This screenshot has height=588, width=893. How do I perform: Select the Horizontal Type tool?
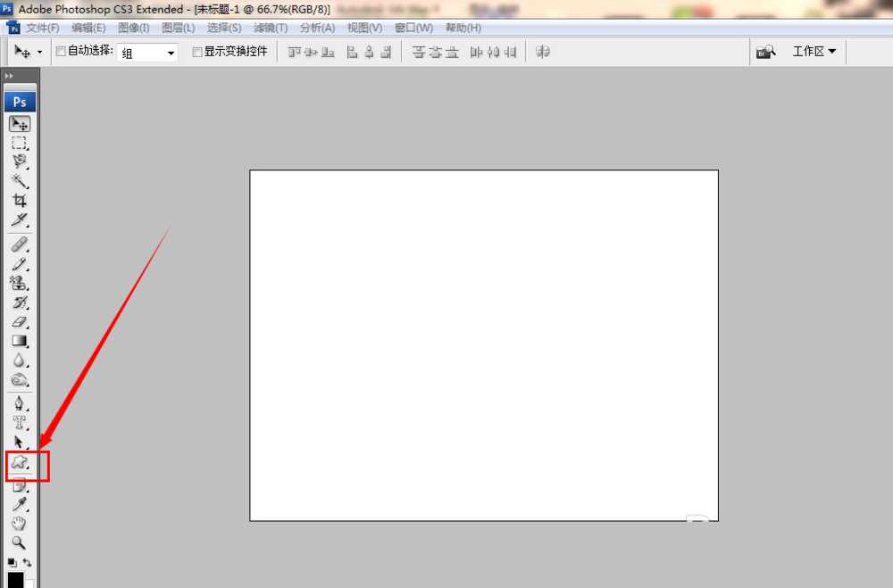(x=20, y=423)
